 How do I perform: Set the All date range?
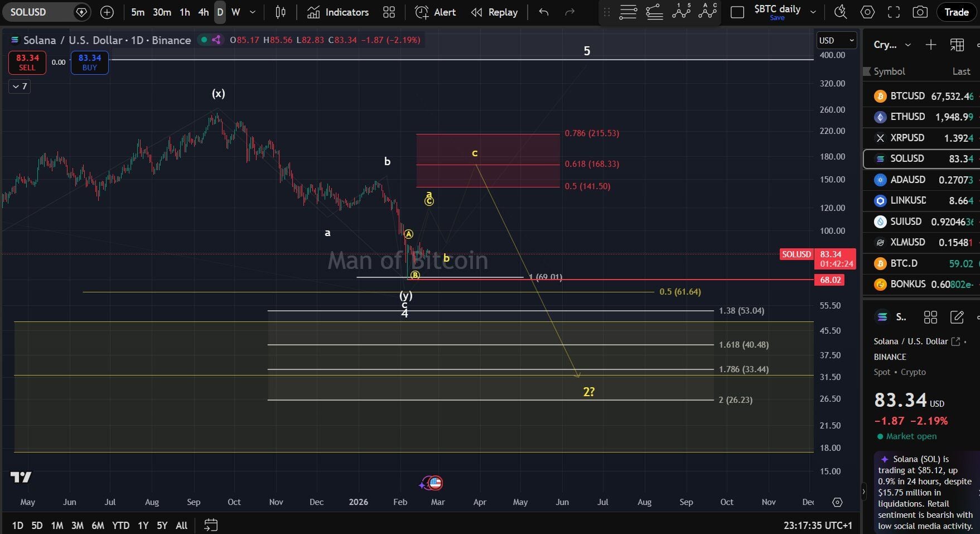181,525
